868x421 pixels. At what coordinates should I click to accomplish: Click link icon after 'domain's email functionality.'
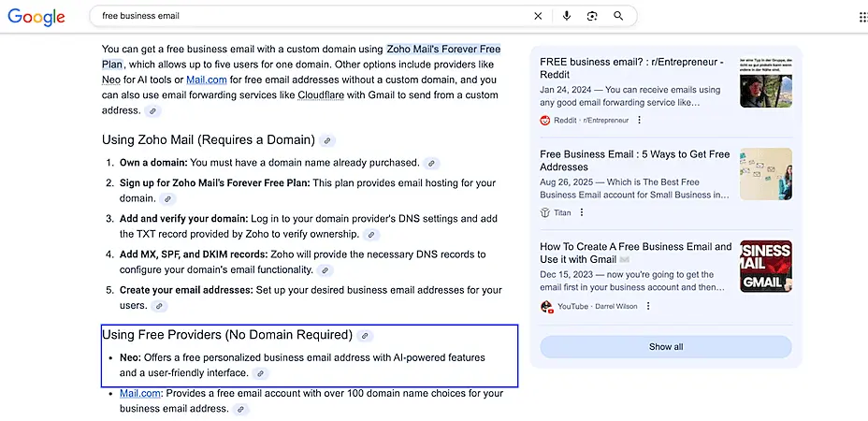(x=325, y=270)
